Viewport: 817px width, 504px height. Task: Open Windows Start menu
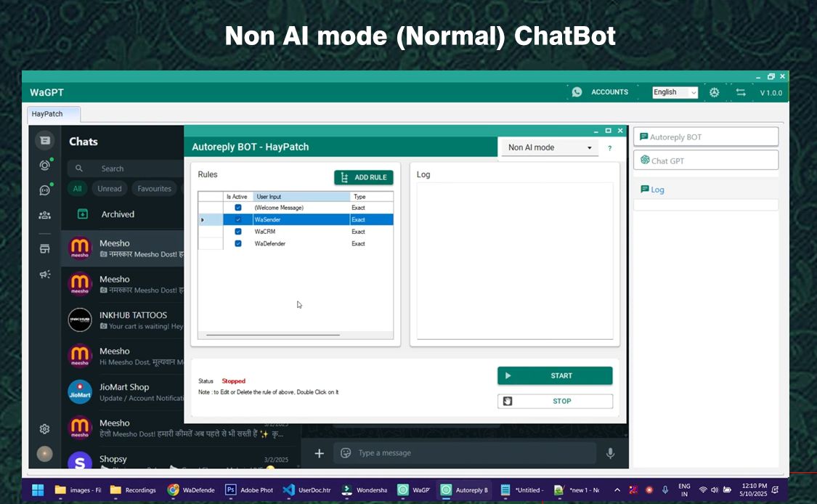coord(38,490)
